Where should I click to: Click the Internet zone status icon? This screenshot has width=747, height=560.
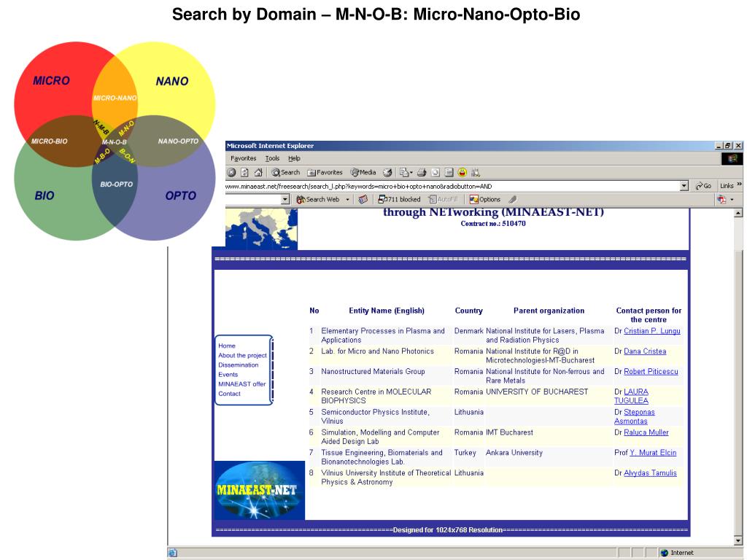click(665, 553)
